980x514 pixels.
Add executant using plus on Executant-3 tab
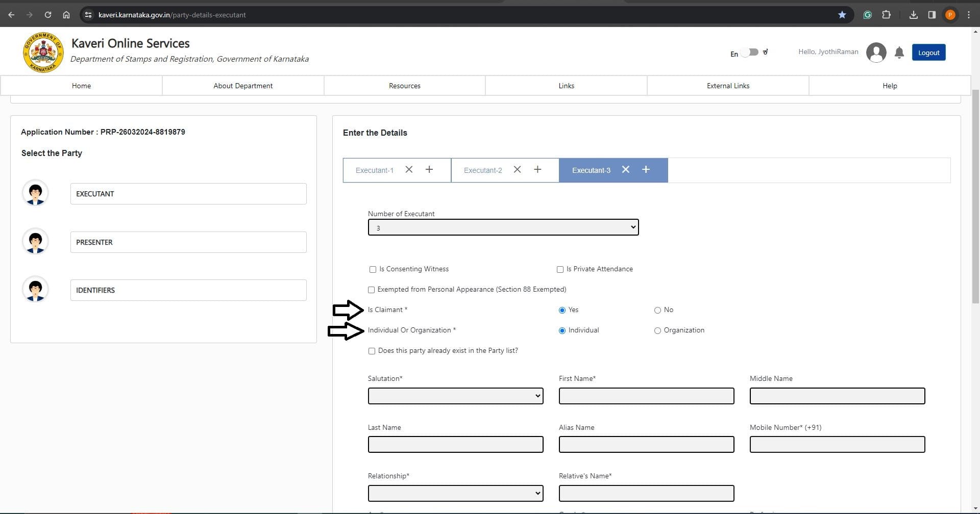pos(646,170)
